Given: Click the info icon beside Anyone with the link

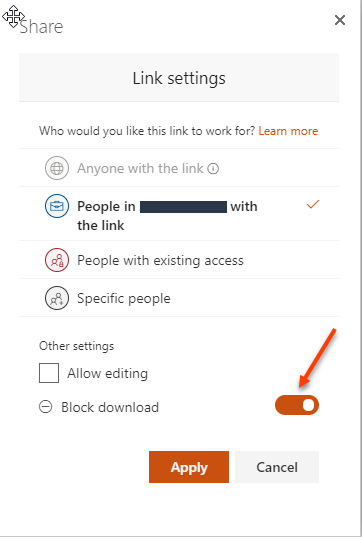Looking at the screenshot, I should [x=213, y=168].
